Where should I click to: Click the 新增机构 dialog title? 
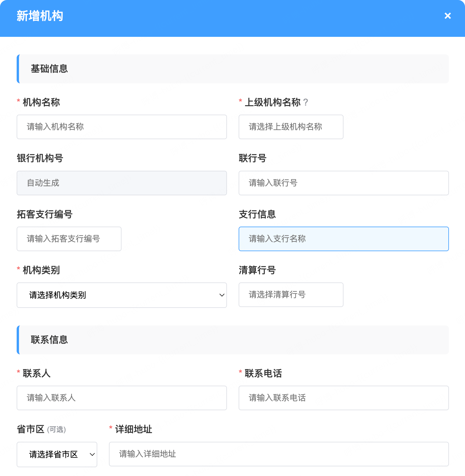(40, 16)
